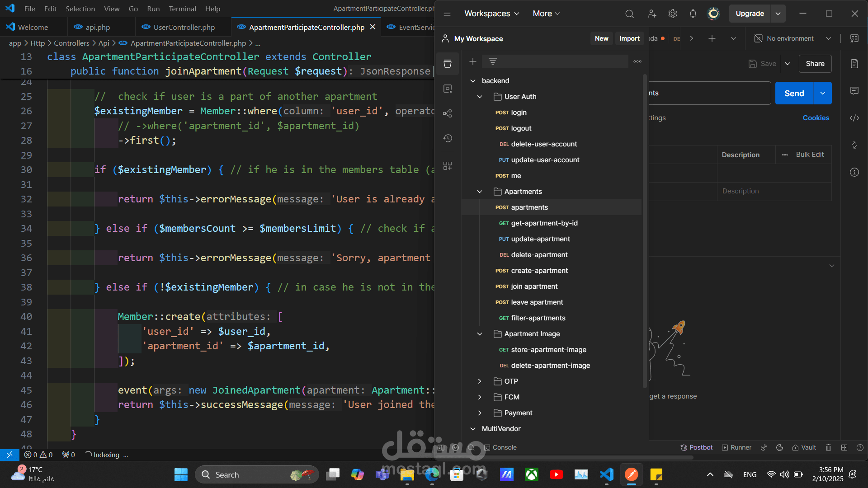Click the trash icon in Postman footer
Viewport: 868px width, 488px height.
(828, 447)
